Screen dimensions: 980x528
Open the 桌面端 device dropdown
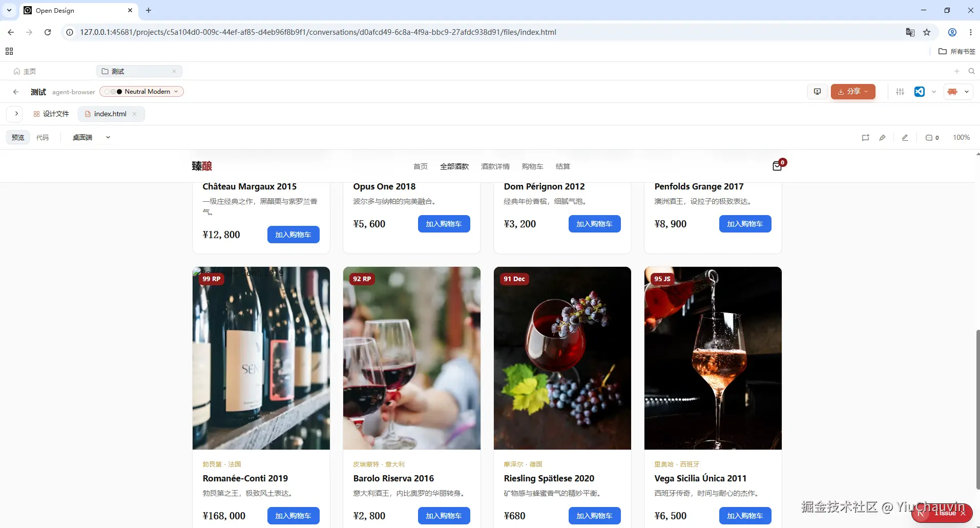[x=91, y=137]
